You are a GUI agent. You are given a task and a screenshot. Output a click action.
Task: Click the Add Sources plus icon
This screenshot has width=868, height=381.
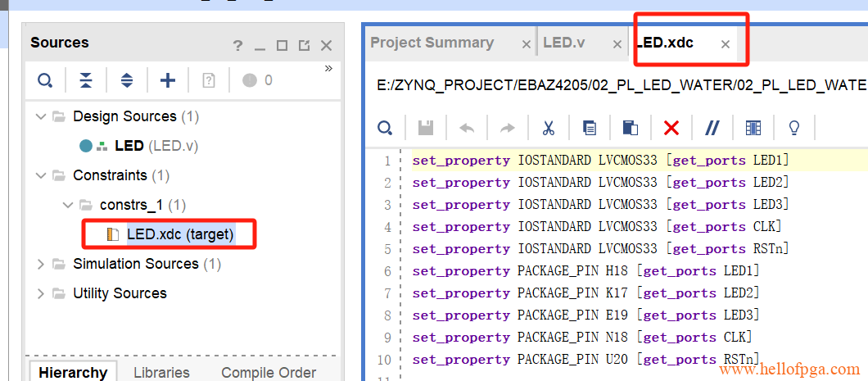168,80
